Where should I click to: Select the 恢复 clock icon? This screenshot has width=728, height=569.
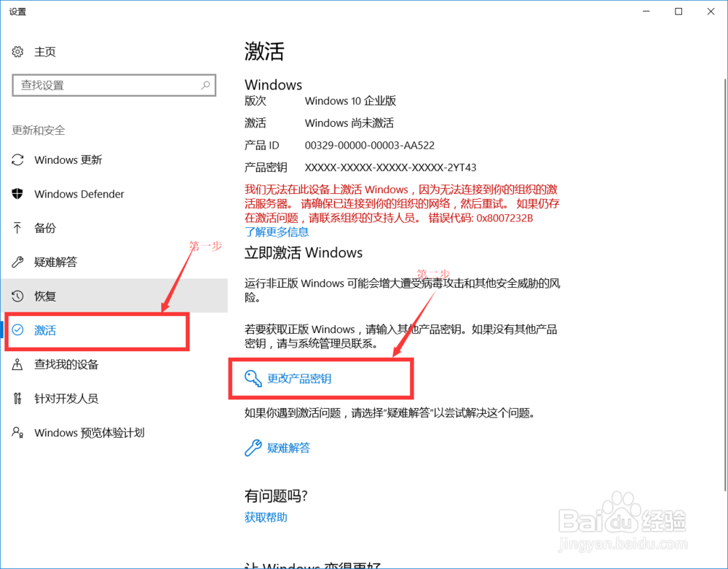18,296
